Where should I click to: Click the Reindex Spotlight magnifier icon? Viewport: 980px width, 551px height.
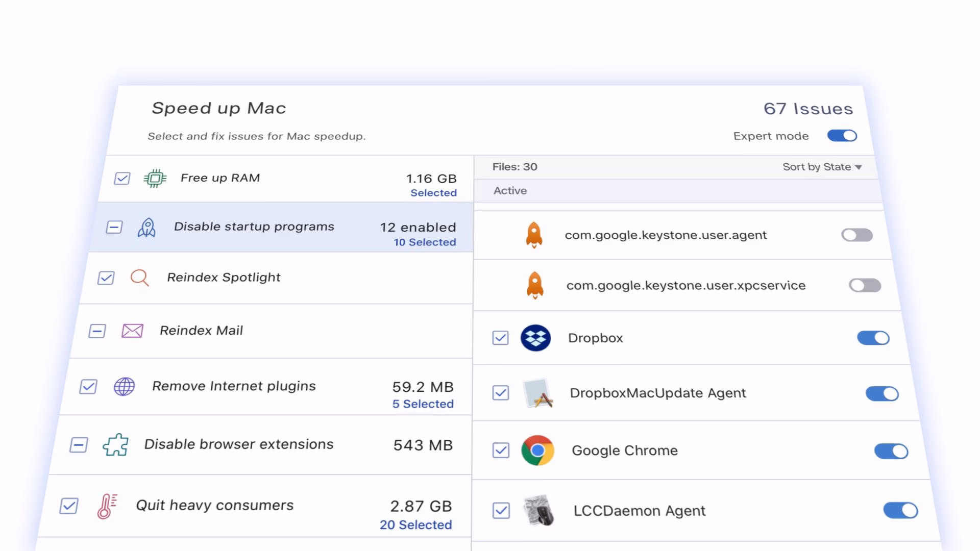tap(139, 278)
